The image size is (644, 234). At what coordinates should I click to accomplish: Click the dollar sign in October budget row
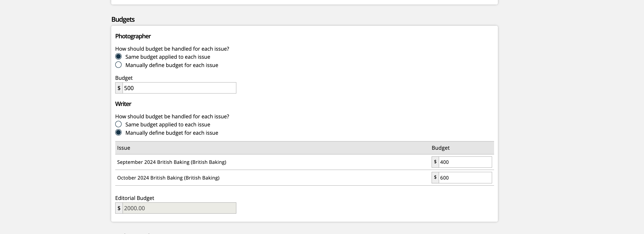coord(435,178)
